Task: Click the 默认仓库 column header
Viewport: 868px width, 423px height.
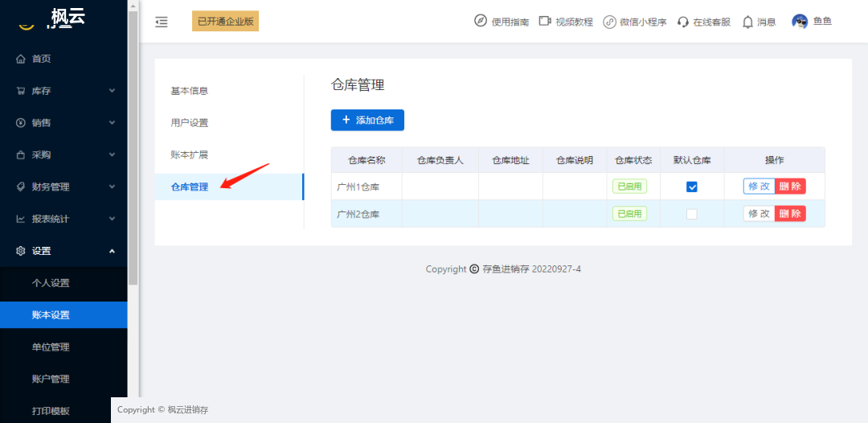Action: (692, 161)
